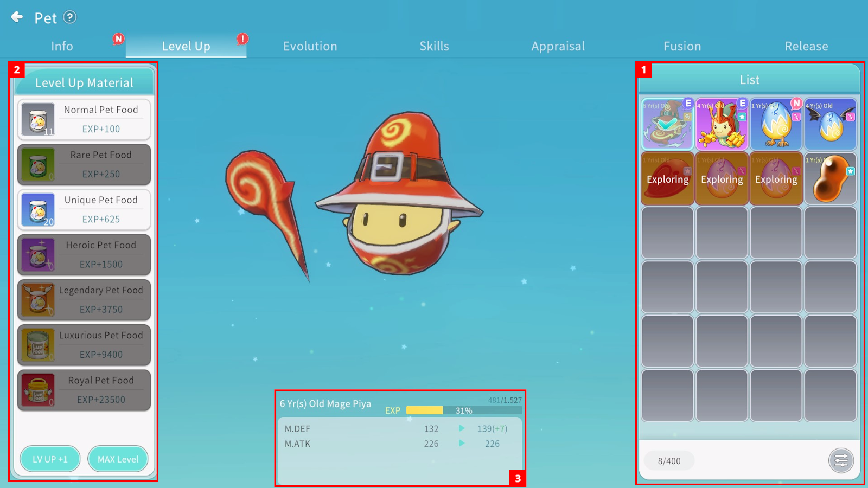Image resolution: width=868 pixels, height=488 pixels.
Task: Open the list filter settings icon
Action: click(x=841, y=461)
